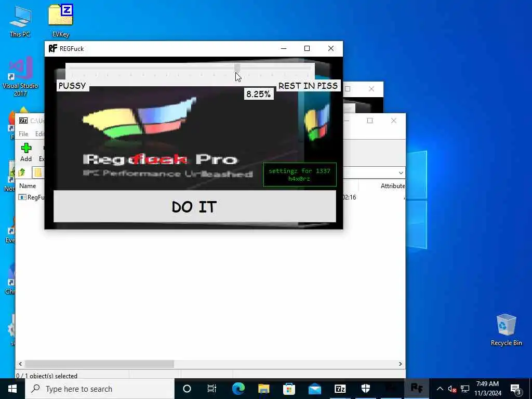Screen dimensions: 532x399
Task: Open the clock showing 7:49 AM
Action: click(x=487, y=389)
